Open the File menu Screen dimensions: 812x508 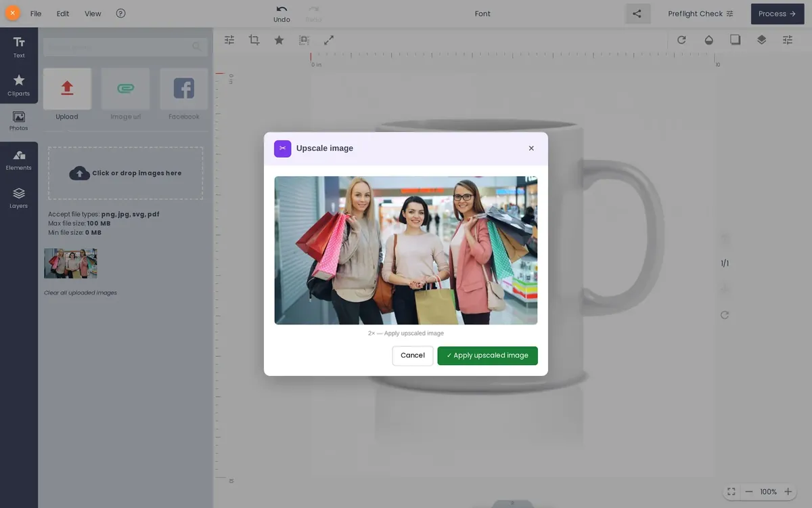click(x=36, y=14)
